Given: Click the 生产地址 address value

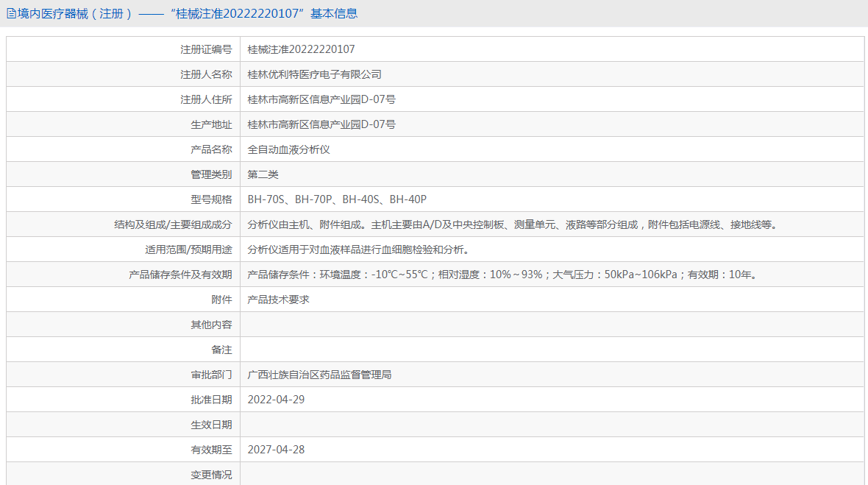Looking at the screenshot, I should click(321, 124).
